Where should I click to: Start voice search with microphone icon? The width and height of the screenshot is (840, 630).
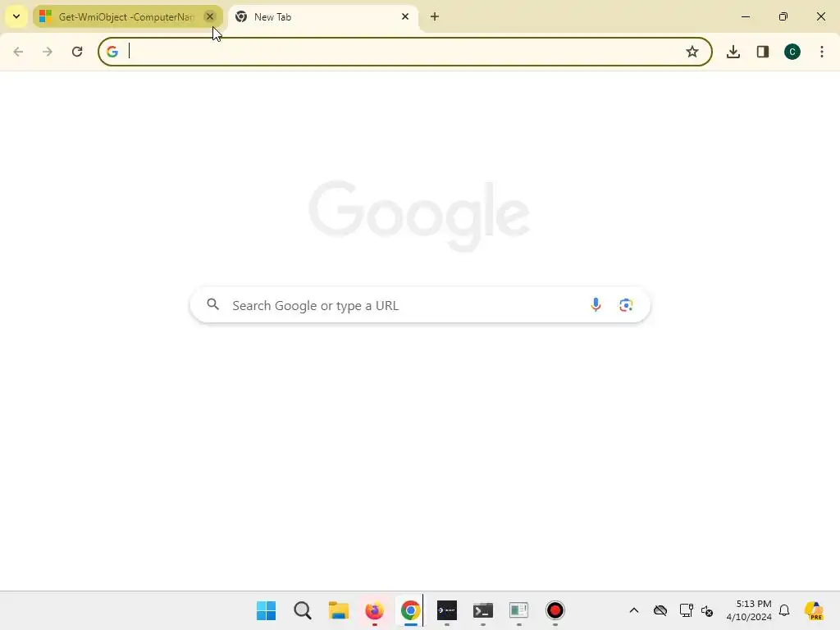point(596,305)
